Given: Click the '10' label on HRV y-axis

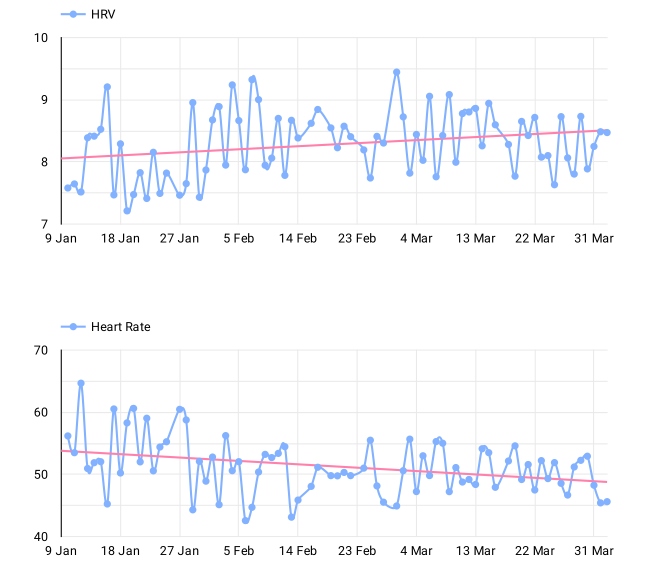Looking at the screenshot, I should (41, 38).
